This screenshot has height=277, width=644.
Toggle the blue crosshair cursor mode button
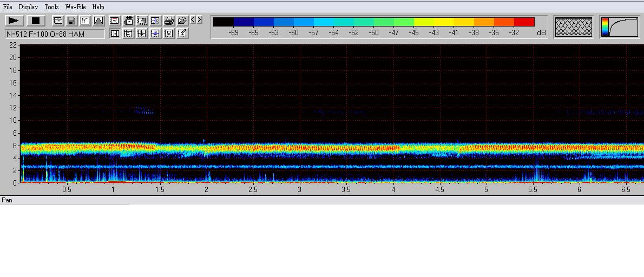(155, 34)
